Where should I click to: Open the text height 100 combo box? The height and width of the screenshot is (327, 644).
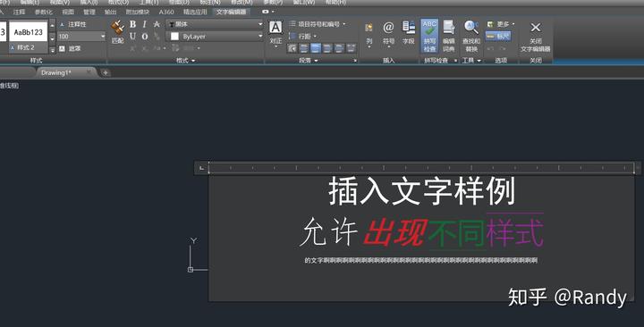pos(81,37)
